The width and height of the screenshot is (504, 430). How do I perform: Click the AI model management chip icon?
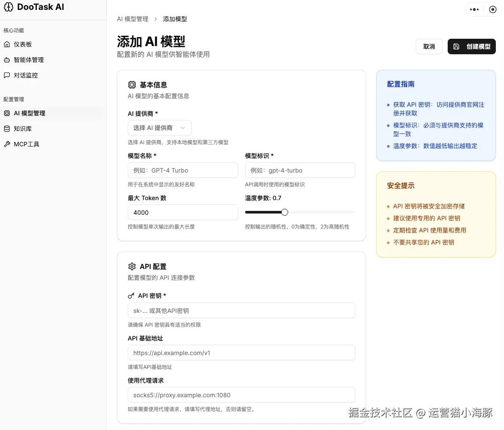pos(7,113)
